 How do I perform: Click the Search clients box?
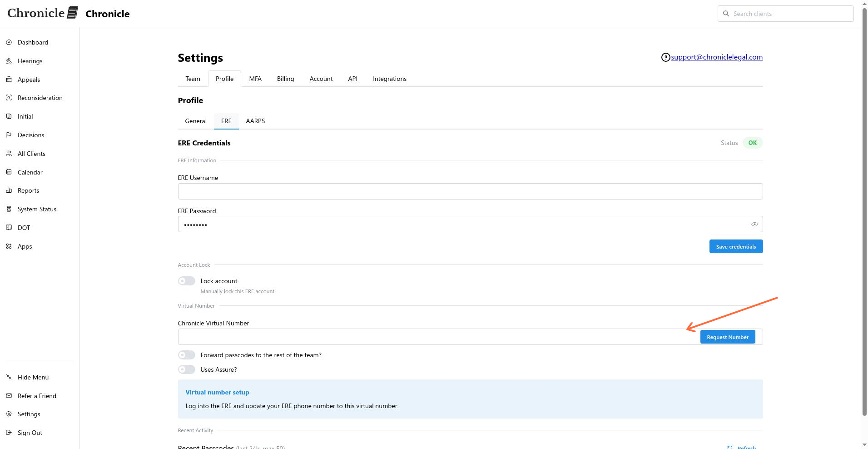click(x=785, y=14)
